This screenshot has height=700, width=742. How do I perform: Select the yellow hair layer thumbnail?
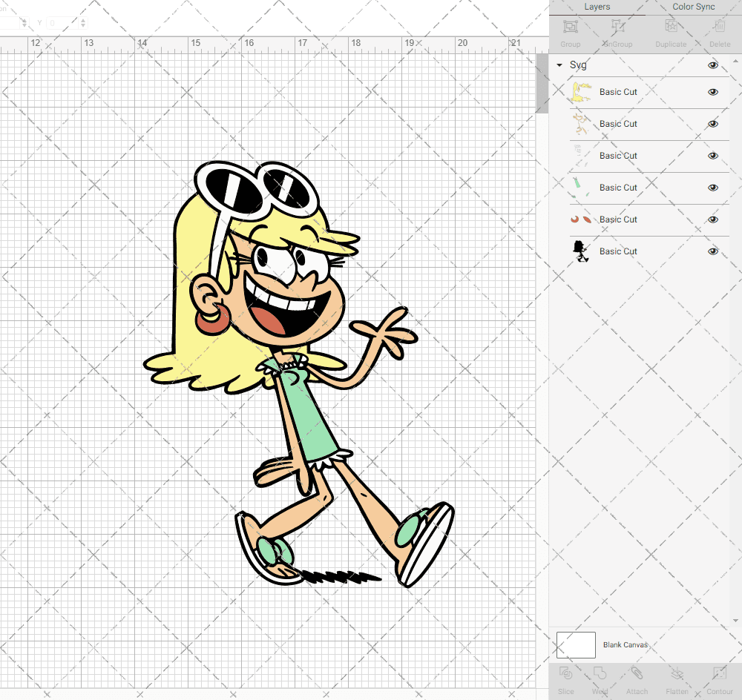[x=581, y=92]
